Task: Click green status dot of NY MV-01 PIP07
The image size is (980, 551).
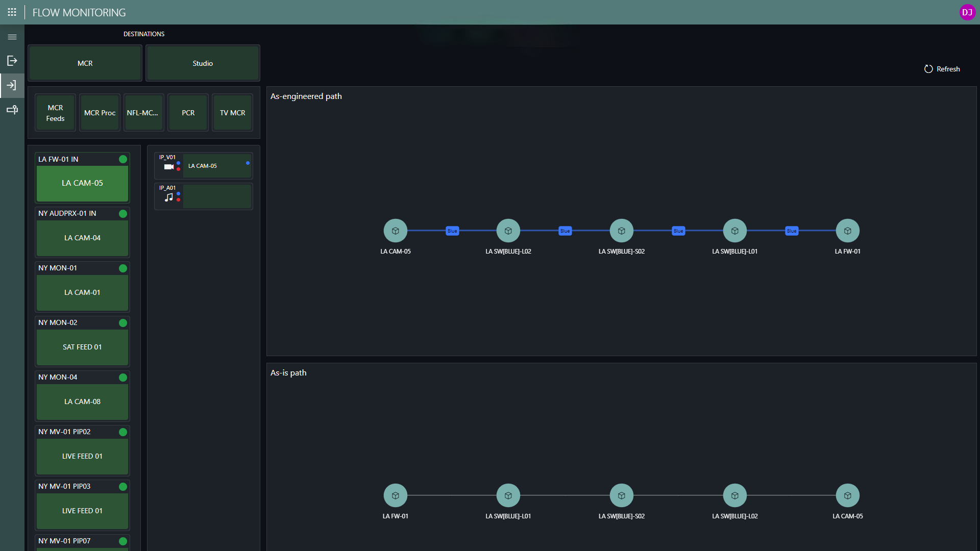Action: (x=123, y=541)
